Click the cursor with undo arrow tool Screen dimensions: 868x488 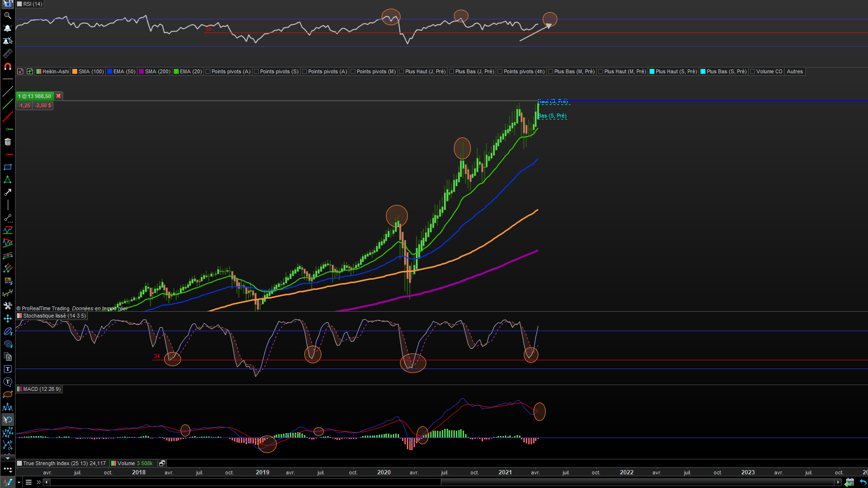[7, 420]
